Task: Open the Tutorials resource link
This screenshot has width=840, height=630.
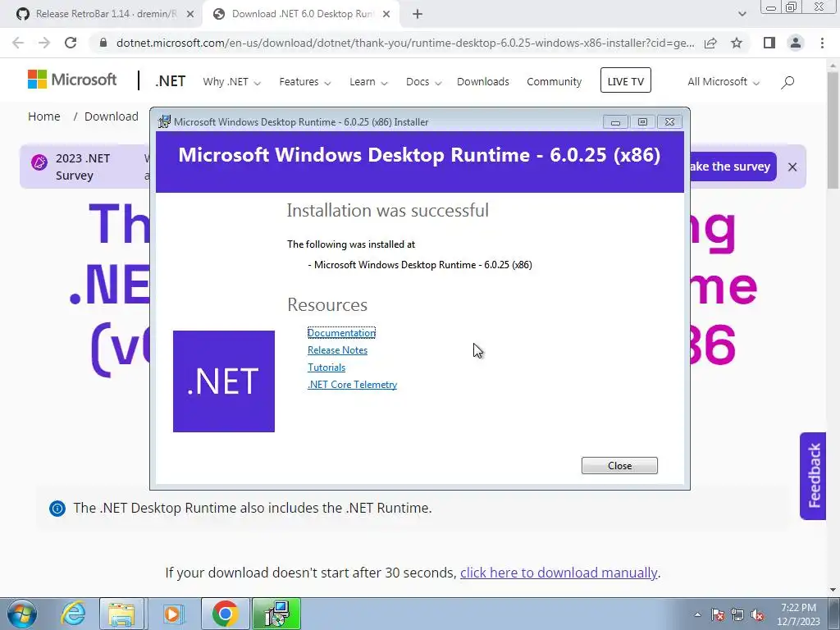Action: 326,367
